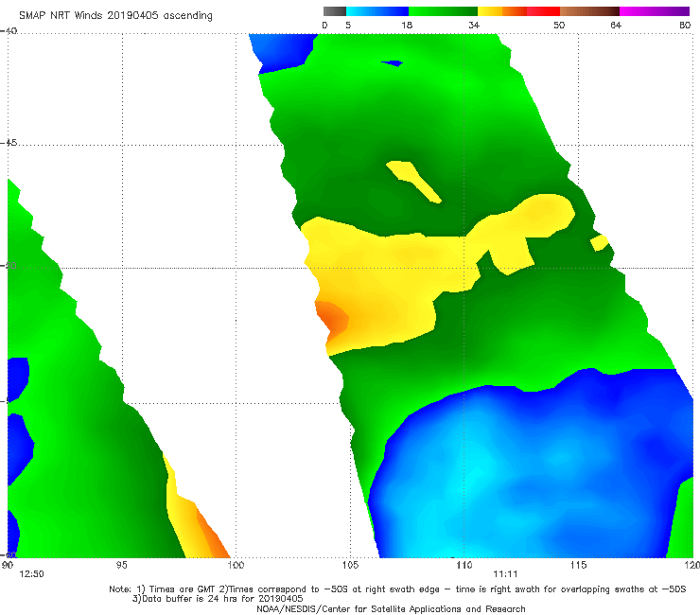Click the green segment of the wind scale

coord(443,11)
